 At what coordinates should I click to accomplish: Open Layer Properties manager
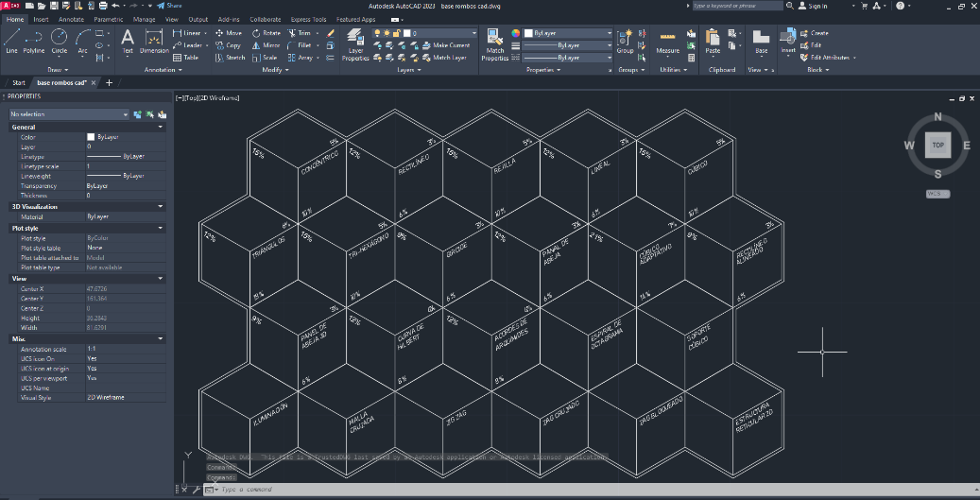355,43
